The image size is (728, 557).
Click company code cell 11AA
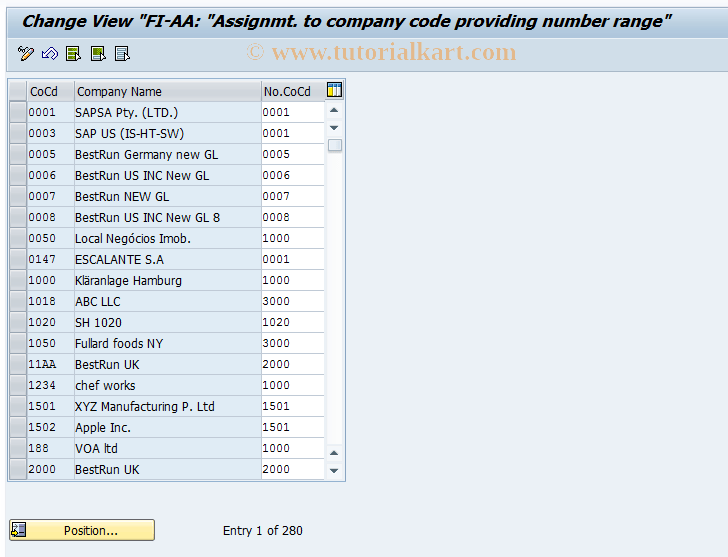coord(50,364)
